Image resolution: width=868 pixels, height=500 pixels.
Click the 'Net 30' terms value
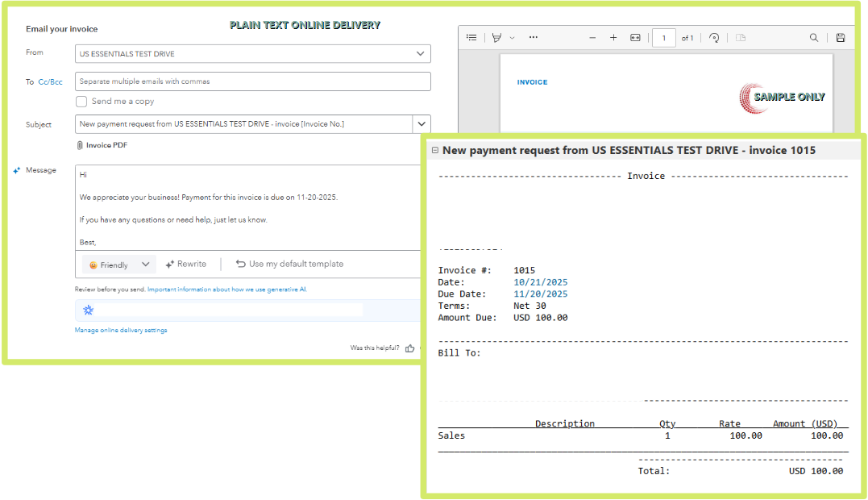click(530, 306)
